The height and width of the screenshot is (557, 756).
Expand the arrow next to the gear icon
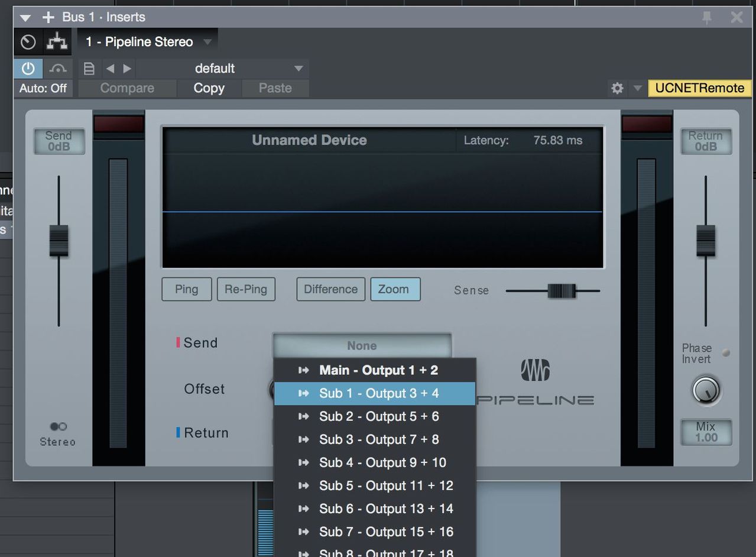point(637,88)
